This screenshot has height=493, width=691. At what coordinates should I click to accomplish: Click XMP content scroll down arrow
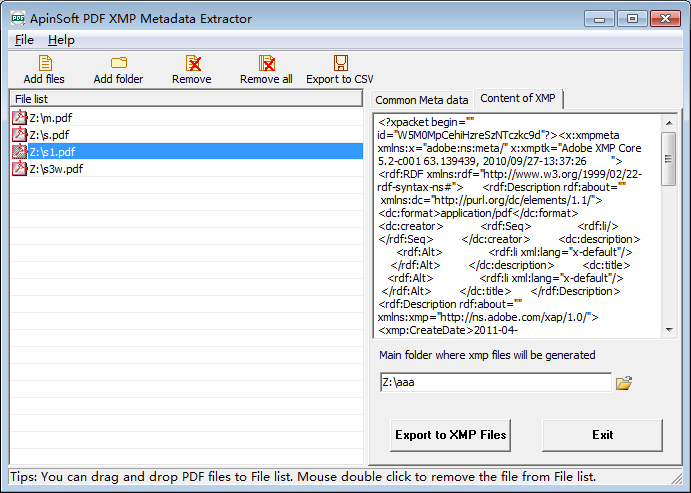click(x=669, y=330)
